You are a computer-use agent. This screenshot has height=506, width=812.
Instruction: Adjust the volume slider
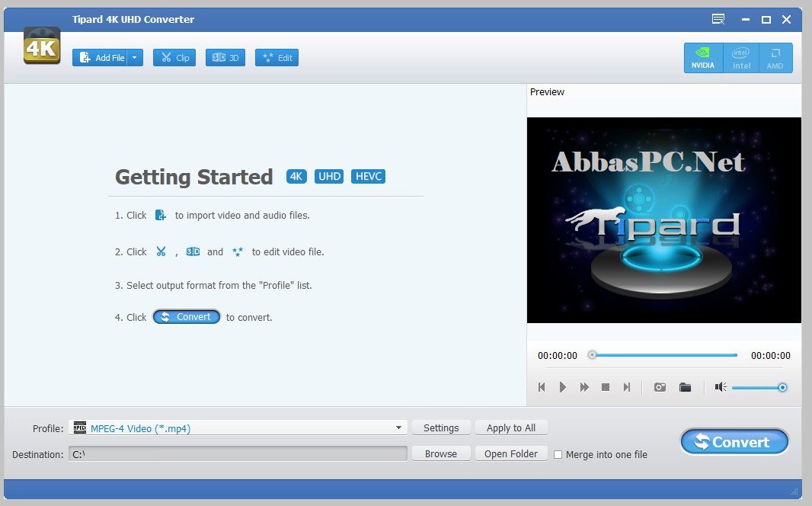(x=759, y=387)
